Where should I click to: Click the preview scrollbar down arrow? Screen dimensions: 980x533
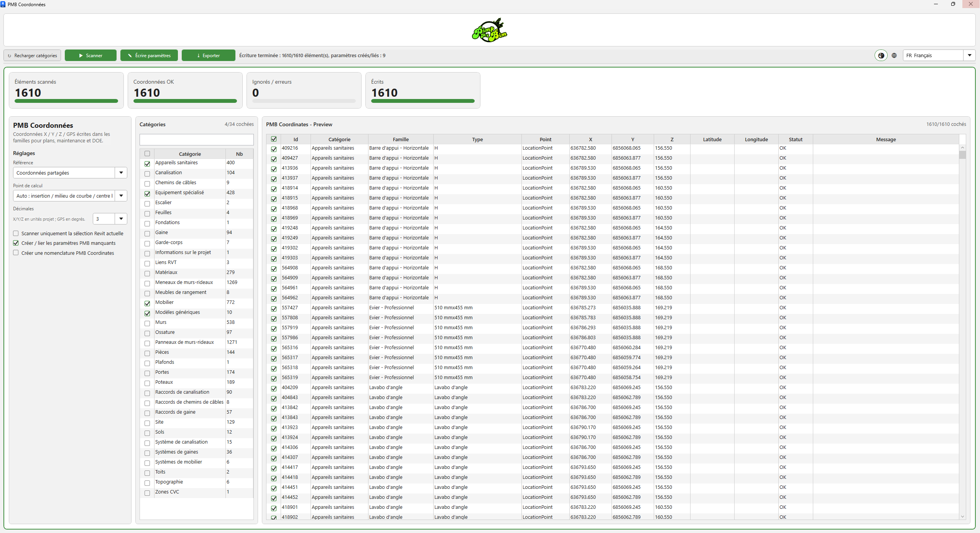962,516
